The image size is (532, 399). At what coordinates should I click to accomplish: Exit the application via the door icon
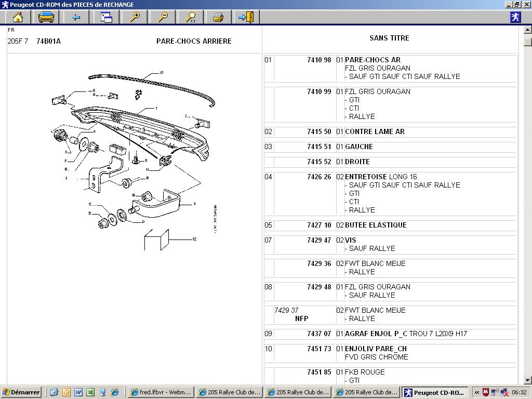pyautogui.click(x=246, y=17)
